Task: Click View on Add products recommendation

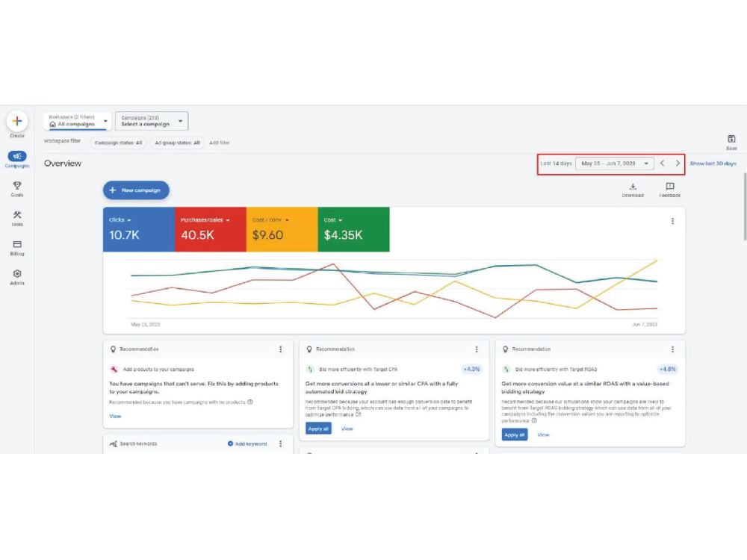Action: (x=115, y=416)
